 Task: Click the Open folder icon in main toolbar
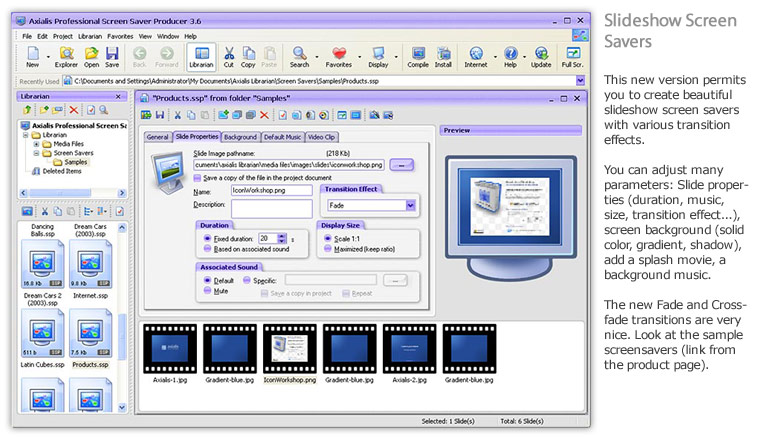[91, 57]
